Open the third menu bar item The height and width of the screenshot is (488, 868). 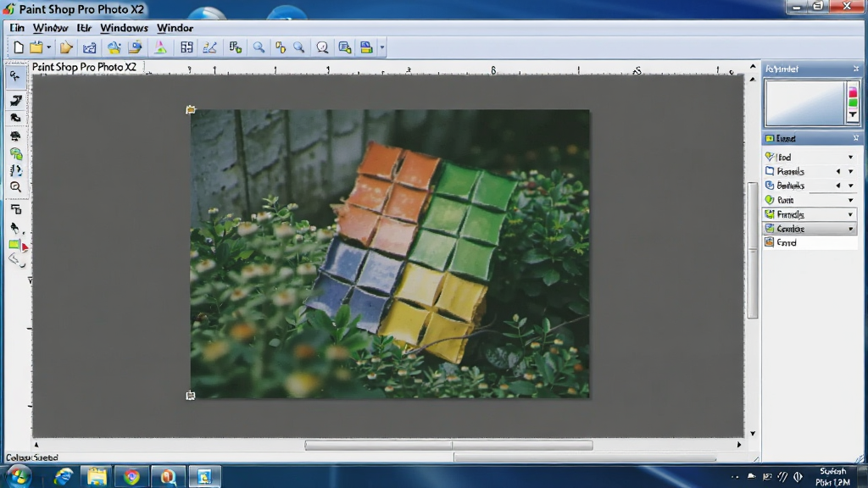[x=84, y=28]
